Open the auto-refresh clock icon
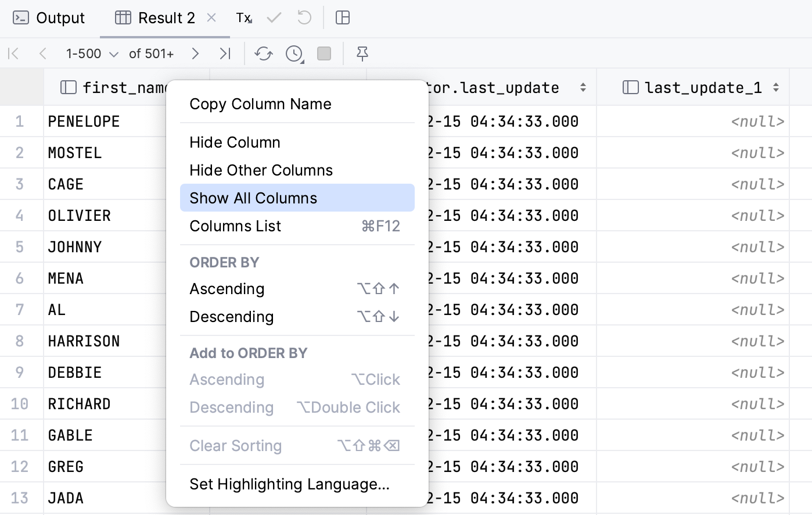This screenshot has height=515, width=812. 294,54
